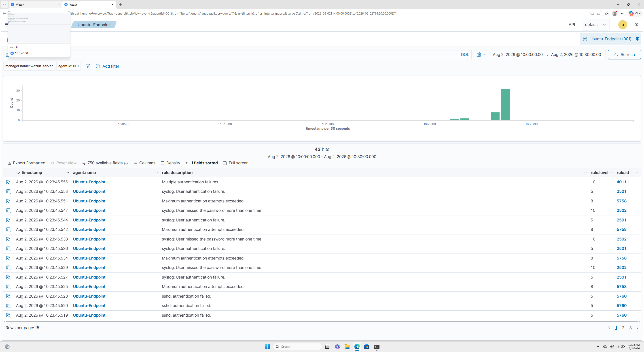Inspect the 10:23:45.551 event details
This screenshot has width=644, height=352.
coord(8,201)
